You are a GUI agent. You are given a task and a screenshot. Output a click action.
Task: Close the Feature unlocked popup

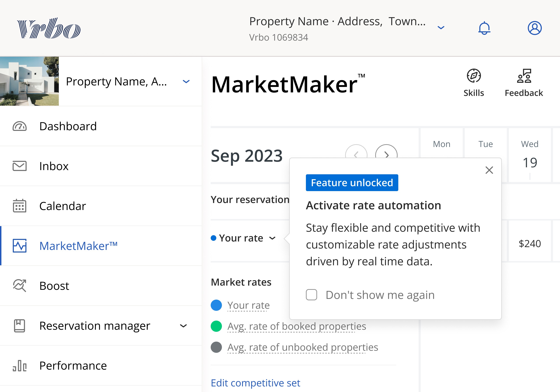point(489,170)
